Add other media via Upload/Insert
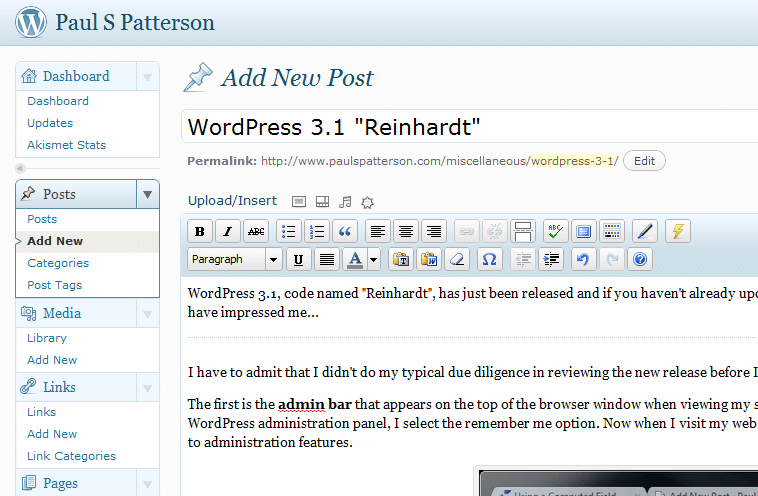The image size is (758, 496). coord(367,202)
